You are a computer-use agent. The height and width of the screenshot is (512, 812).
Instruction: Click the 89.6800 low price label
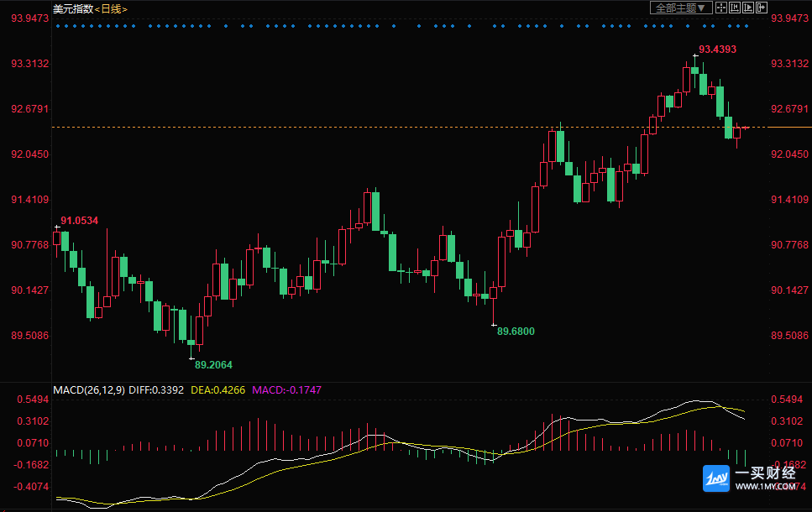tap(516, 332)
